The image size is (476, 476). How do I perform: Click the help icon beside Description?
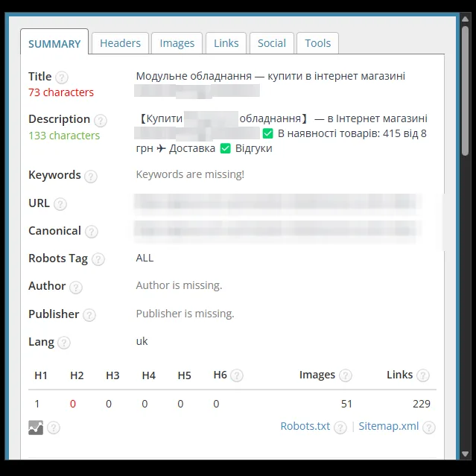(x=100, y=121)
